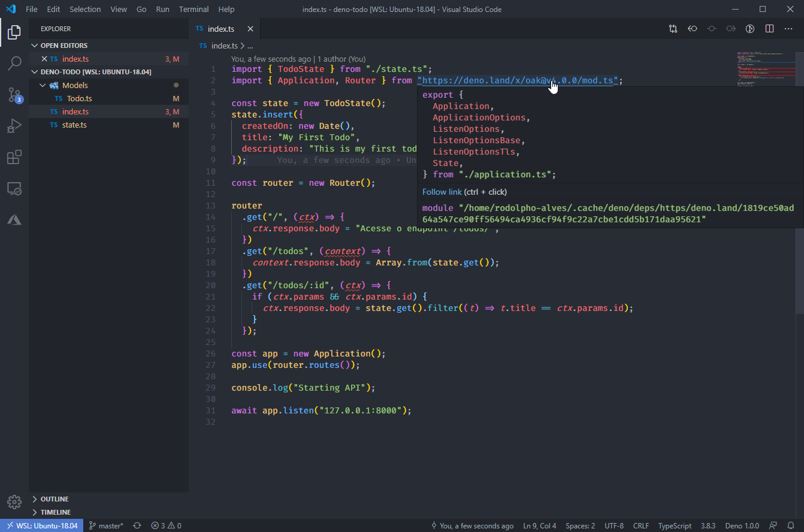Open the Explorer view in the activity bar

tap(14, 32)
